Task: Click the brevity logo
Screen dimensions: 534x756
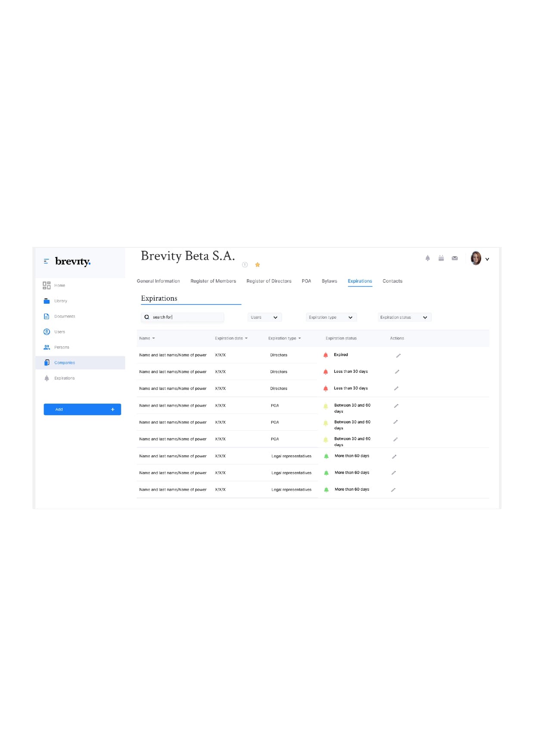Action: [x=73, y=261]
